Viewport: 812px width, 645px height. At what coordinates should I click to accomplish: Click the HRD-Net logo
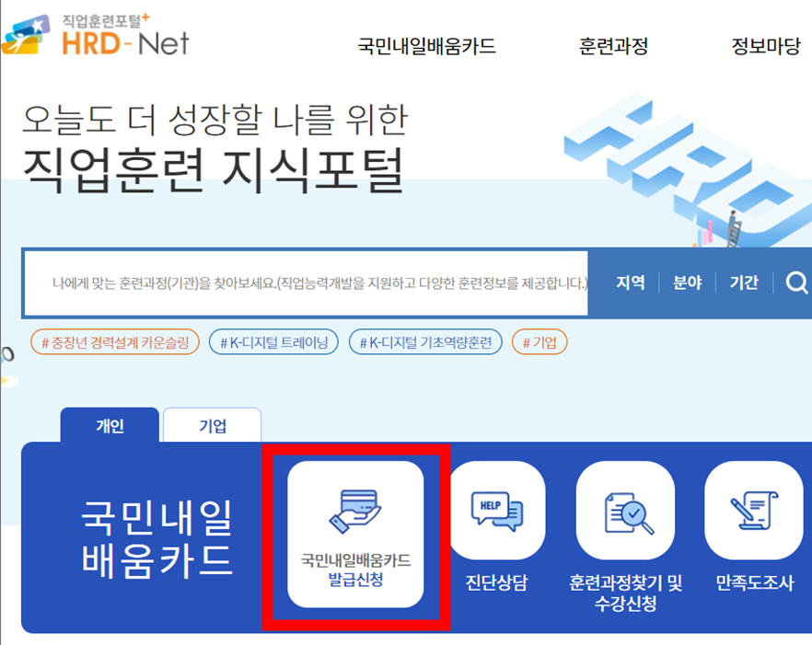point(96,35)
